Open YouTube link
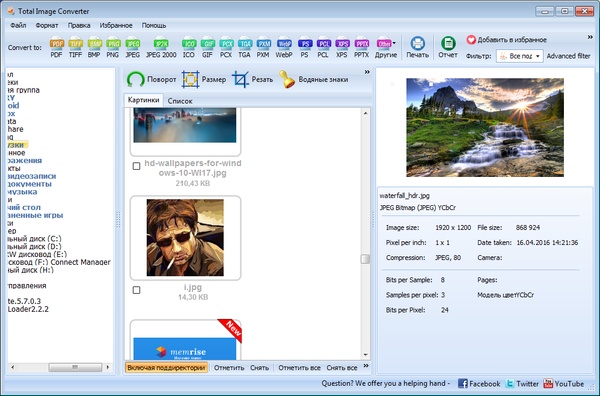 tap(564, 383)
